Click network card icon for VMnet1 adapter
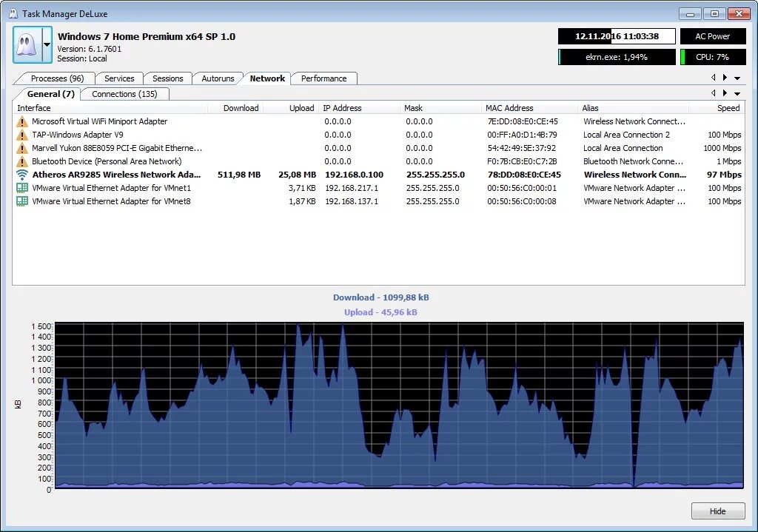 (x=22, y=188)
